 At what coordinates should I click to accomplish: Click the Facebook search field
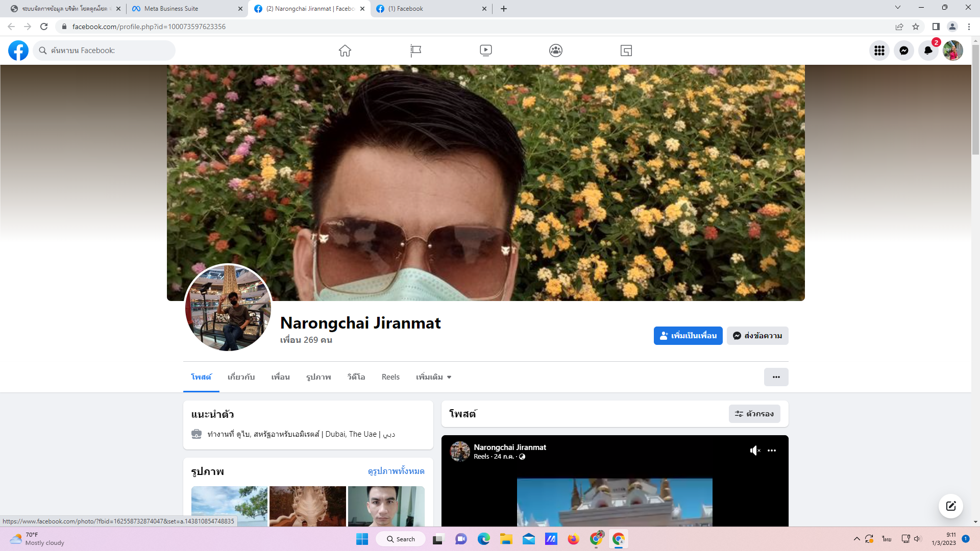click(105, 51)
